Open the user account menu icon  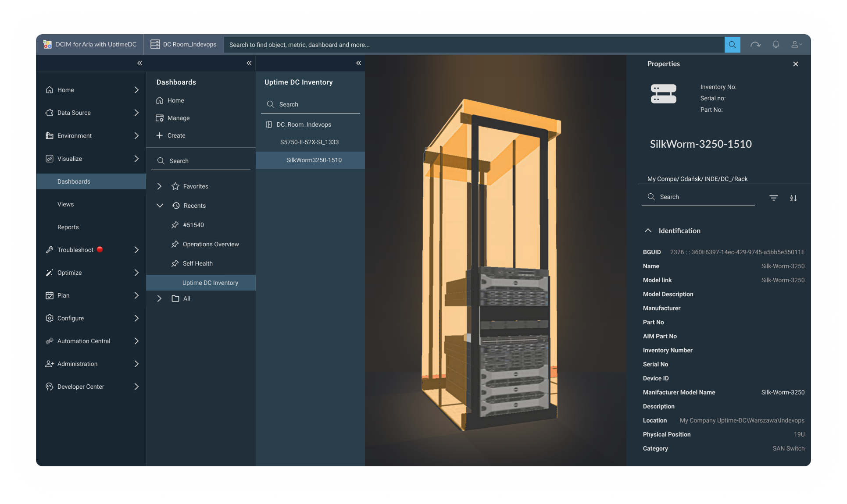coord(796,45)
